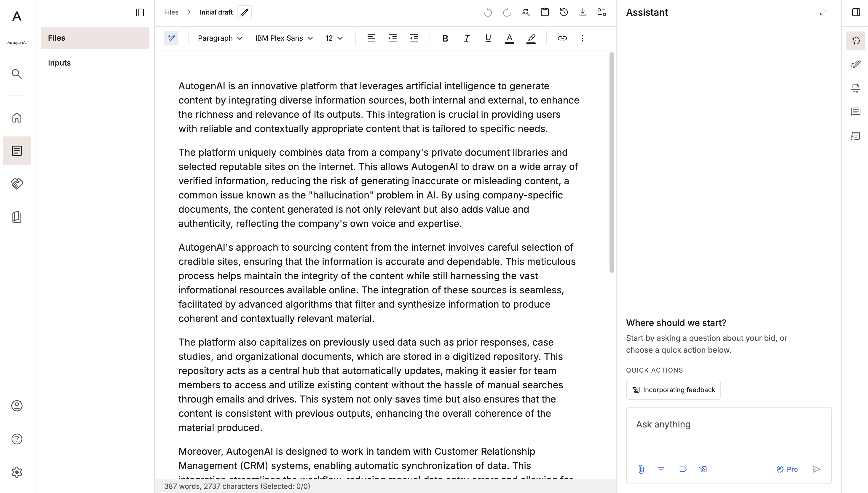Open settings gear in sidebar
Screen dimensions: 868x493
coord(17,472)
